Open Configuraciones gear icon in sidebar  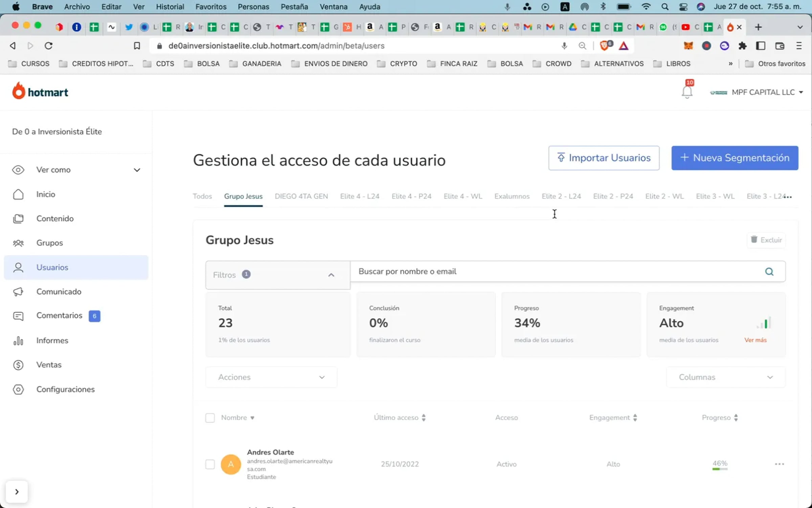[x=18, y=389]
